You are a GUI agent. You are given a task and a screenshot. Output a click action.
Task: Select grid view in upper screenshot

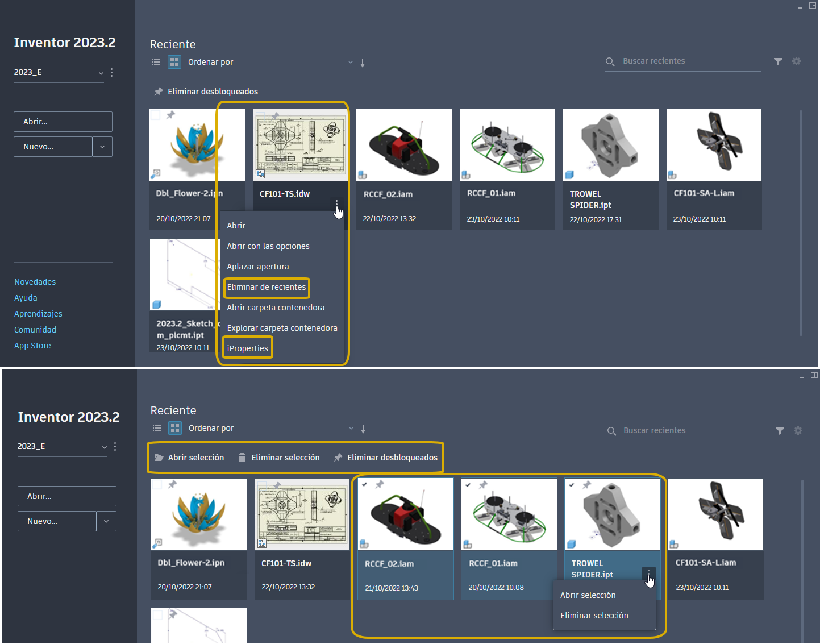pyautogui.click(x=174, y=62)
